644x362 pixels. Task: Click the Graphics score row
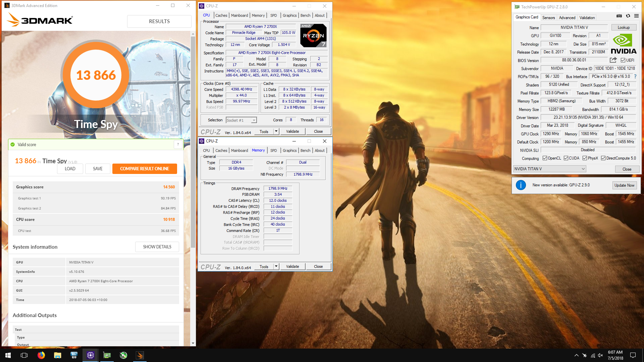coord(96,187)
